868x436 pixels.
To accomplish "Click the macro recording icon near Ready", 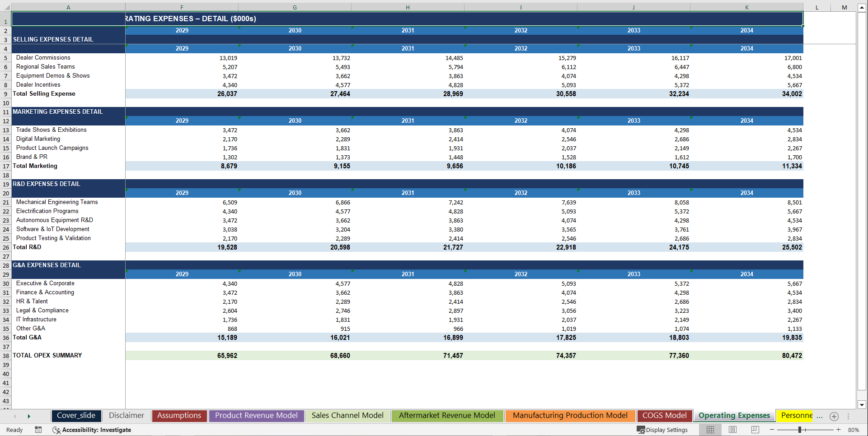I will pos(38,430).
